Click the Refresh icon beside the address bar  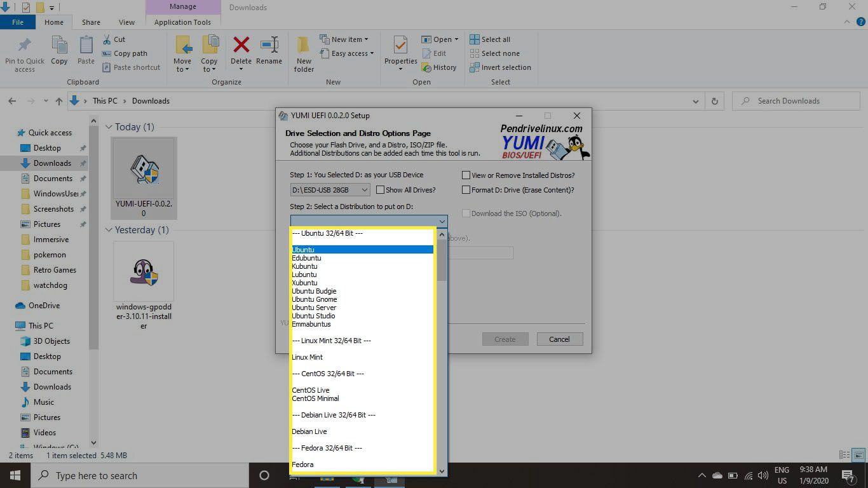tap(715, 101)
